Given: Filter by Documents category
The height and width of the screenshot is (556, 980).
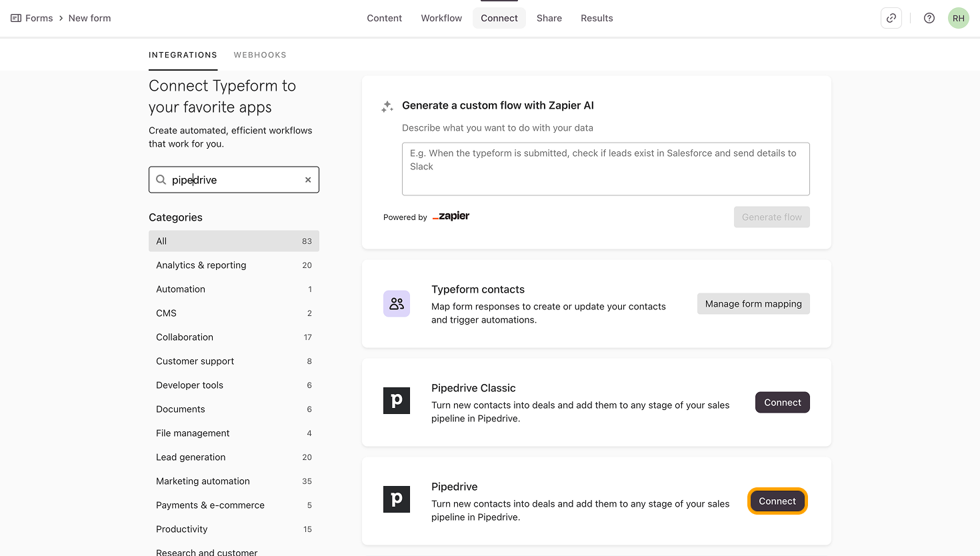Looking at the screenshot, I should pyautogui.click(x=234, y=409).
